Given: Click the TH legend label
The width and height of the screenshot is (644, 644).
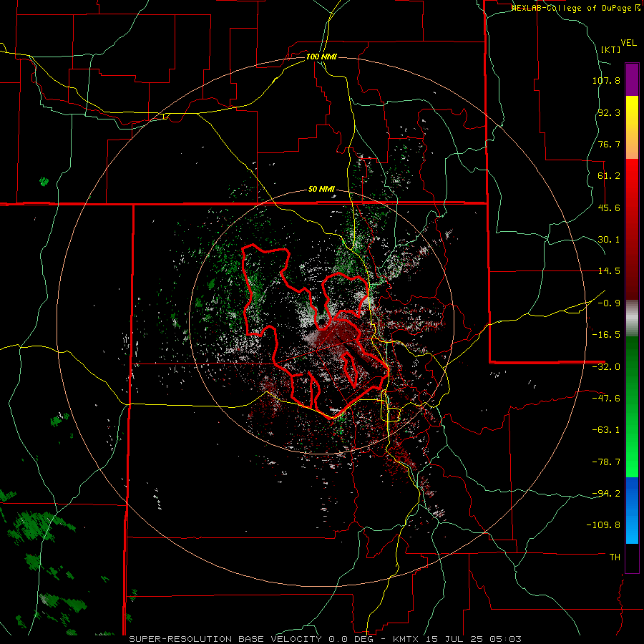Looking at the screenshot, I should 615,557.
